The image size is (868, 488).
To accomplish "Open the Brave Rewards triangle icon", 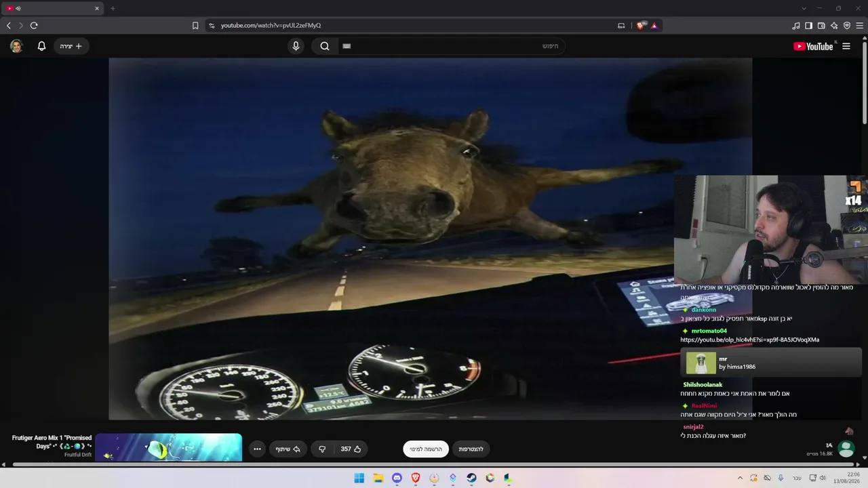I will click(654, 26).
